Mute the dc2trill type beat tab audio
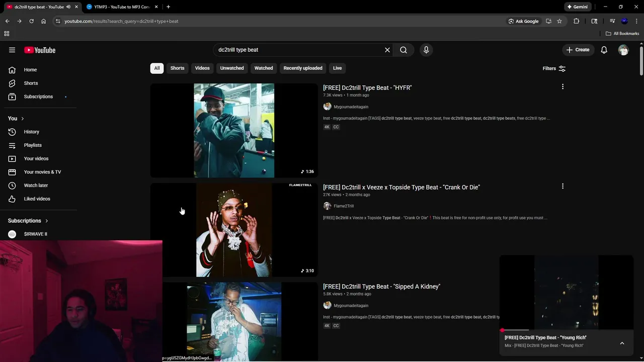The width and height of the screenshot is (644, 362). click(68, 7)
